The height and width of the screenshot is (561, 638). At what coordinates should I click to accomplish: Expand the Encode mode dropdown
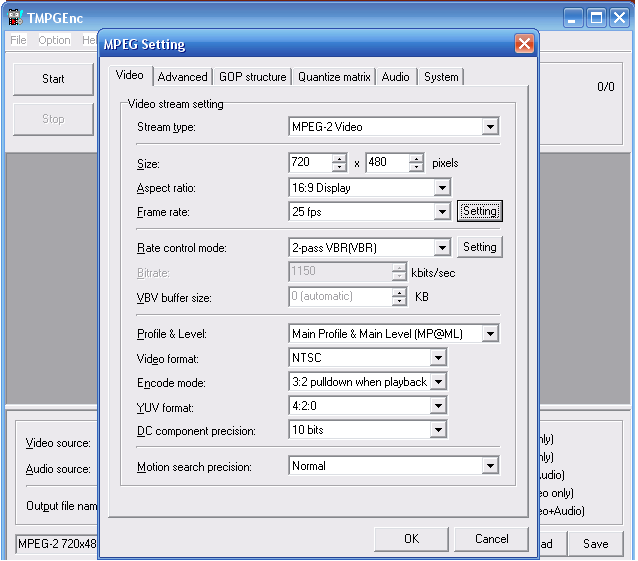438,382
